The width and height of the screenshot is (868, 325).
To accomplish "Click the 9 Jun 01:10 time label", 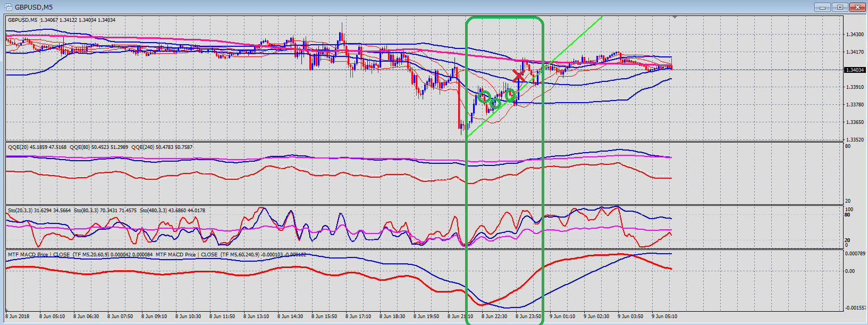I will [562, 316].
